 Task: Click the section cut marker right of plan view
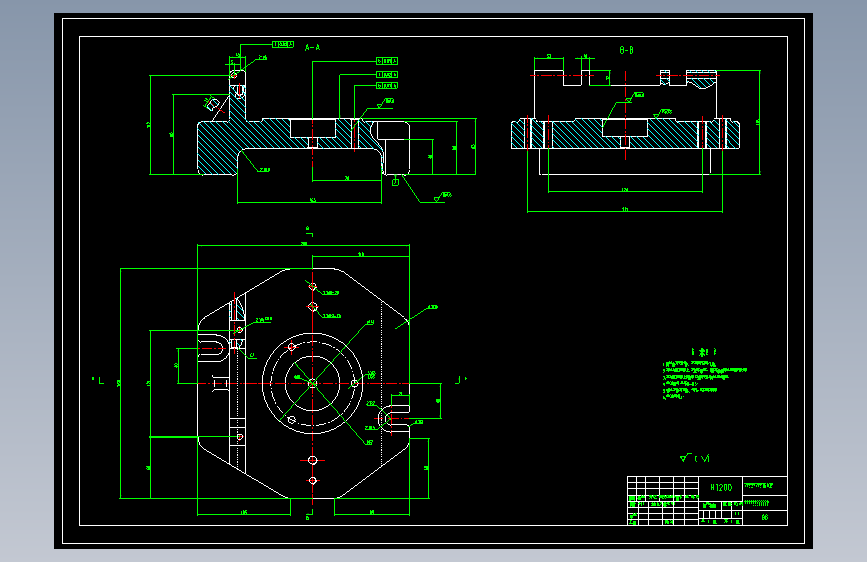(461, 379)
